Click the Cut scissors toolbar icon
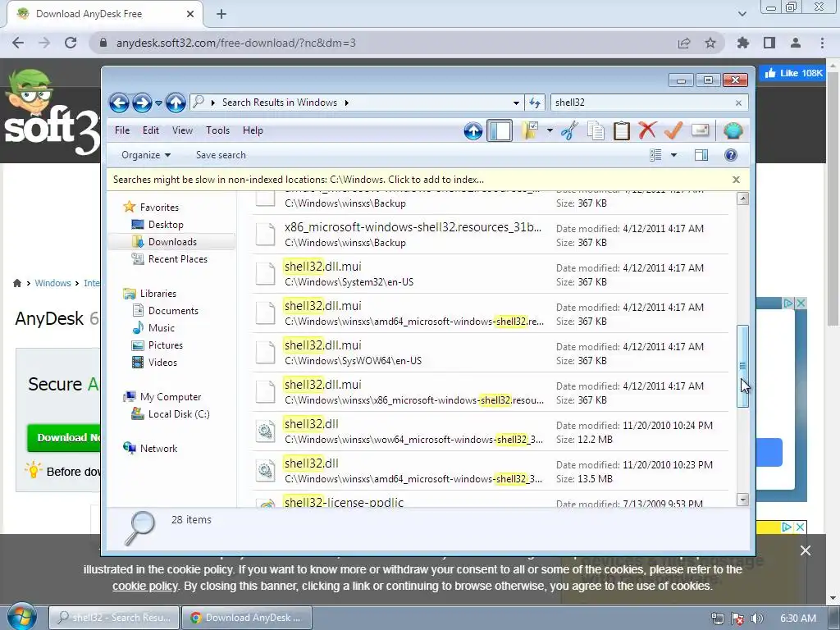 point(569,130)
